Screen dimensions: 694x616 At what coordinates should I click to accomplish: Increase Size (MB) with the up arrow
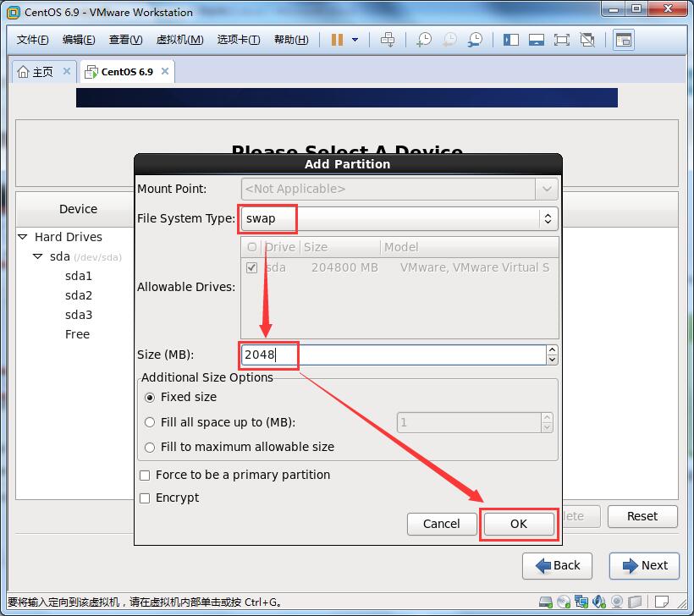click(x=552, y=350)
